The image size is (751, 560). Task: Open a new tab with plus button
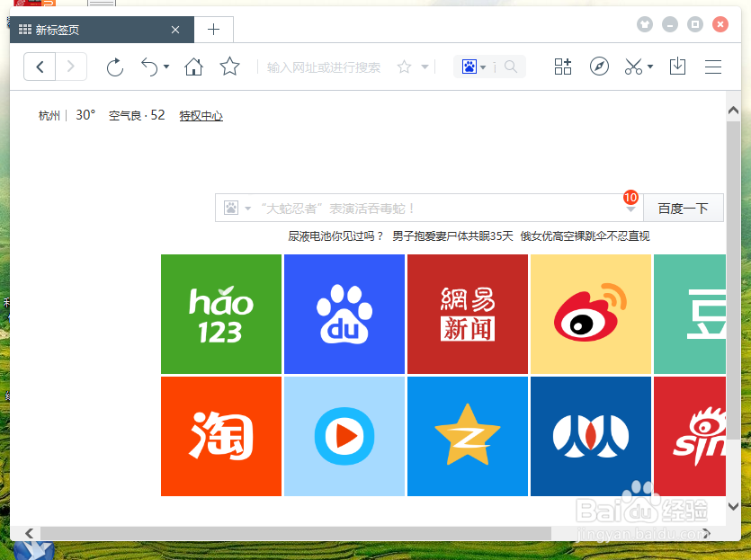point(214,30)
